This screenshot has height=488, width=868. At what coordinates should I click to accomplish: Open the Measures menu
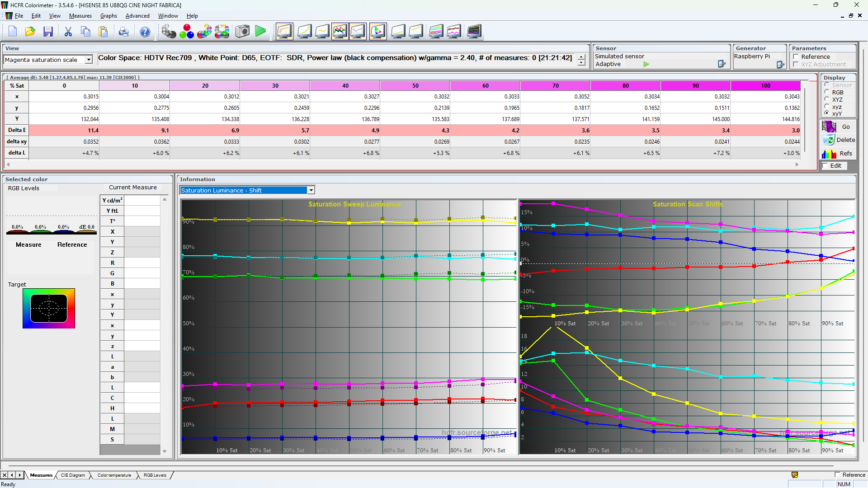80,16
